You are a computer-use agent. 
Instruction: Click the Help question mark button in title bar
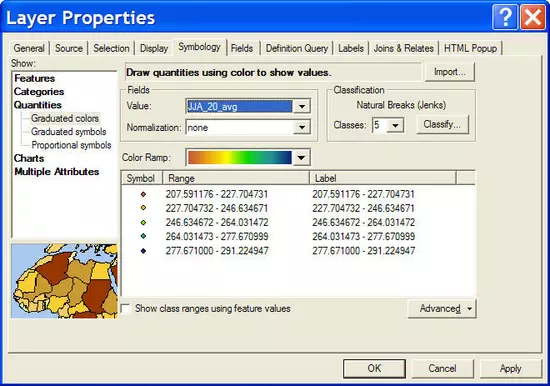pos(505,17)
